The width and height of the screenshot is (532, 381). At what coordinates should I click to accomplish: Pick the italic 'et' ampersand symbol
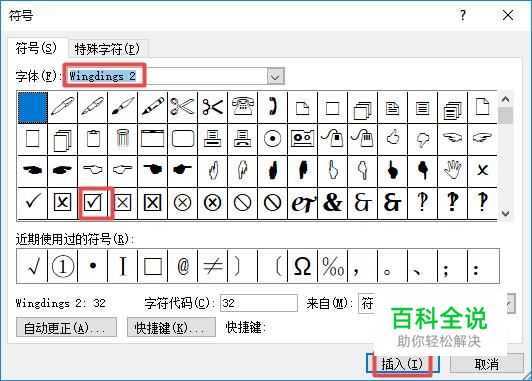click(302, 203)
